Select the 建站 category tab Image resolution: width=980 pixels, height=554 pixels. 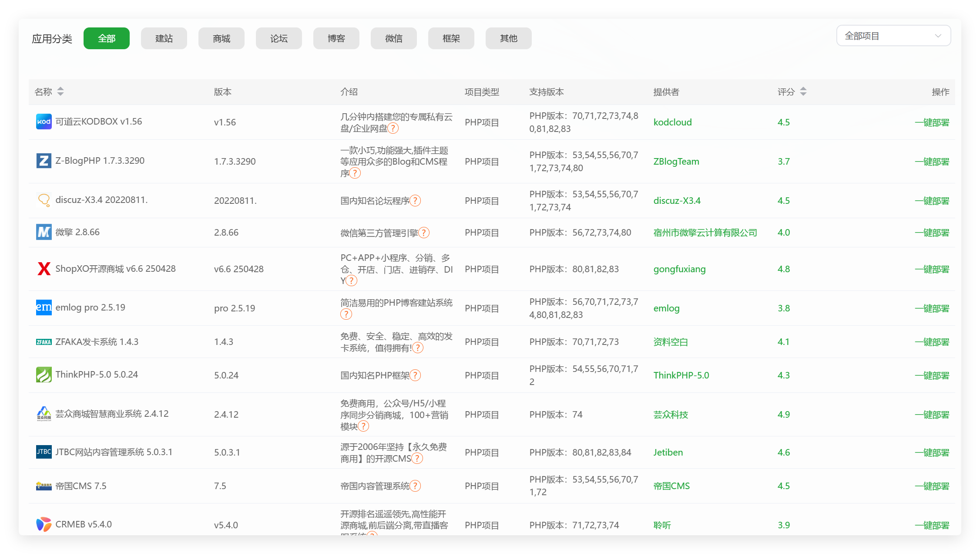click(x=164, y=38)
